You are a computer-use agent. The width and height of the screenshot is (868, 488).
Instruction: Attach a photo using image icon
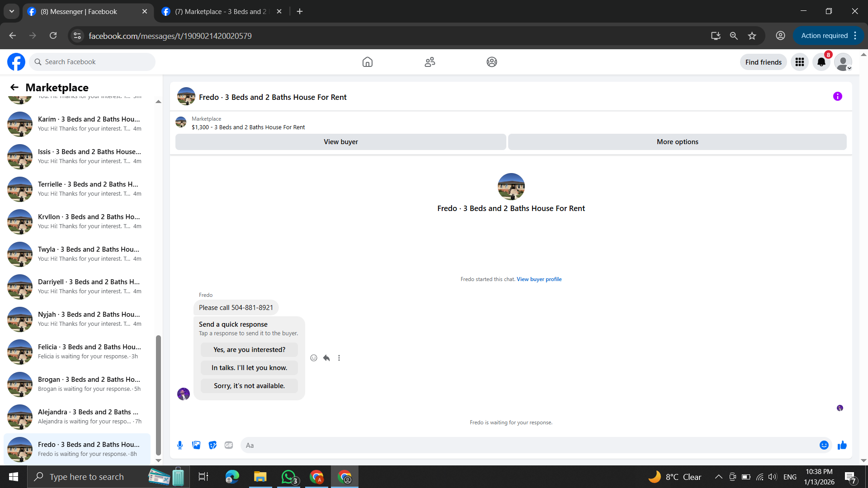(196, 445)
